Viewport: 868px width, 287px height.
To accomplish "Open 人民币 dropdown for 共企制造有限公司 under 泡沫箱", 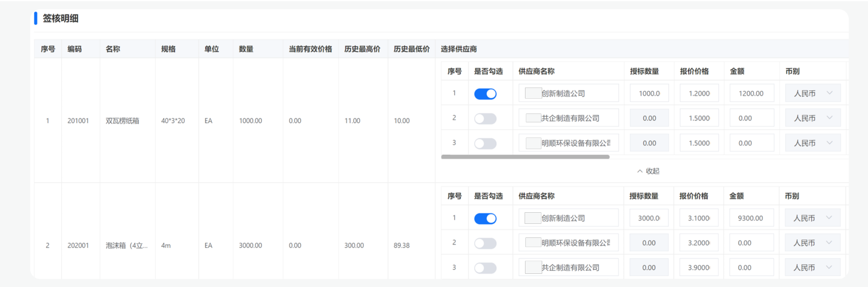I will (812, 268).
